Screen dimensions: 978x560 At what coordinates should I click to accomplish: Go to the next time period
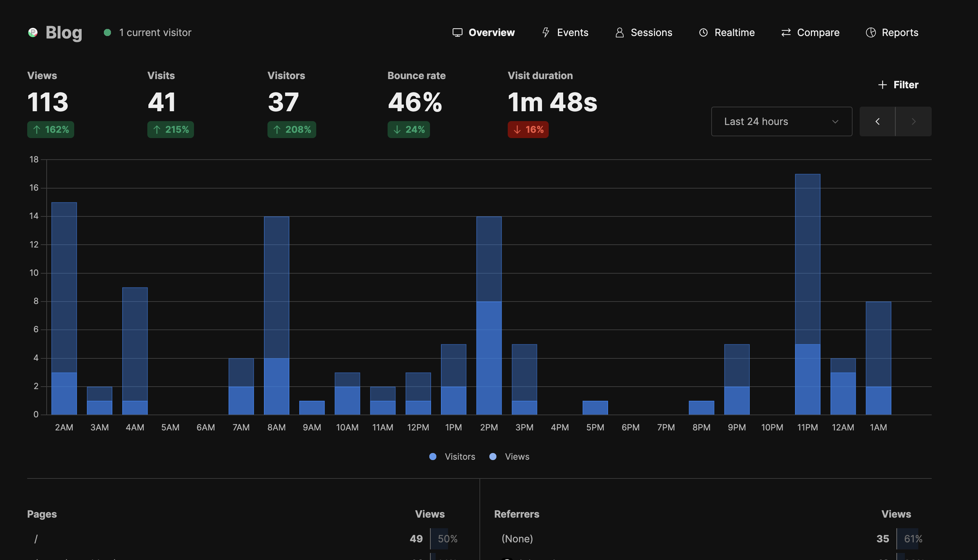point(913,121)
